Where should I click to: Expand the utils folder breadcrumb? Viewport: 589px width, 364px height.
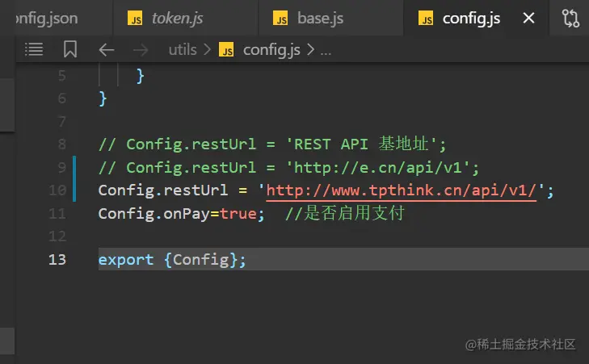183,49
